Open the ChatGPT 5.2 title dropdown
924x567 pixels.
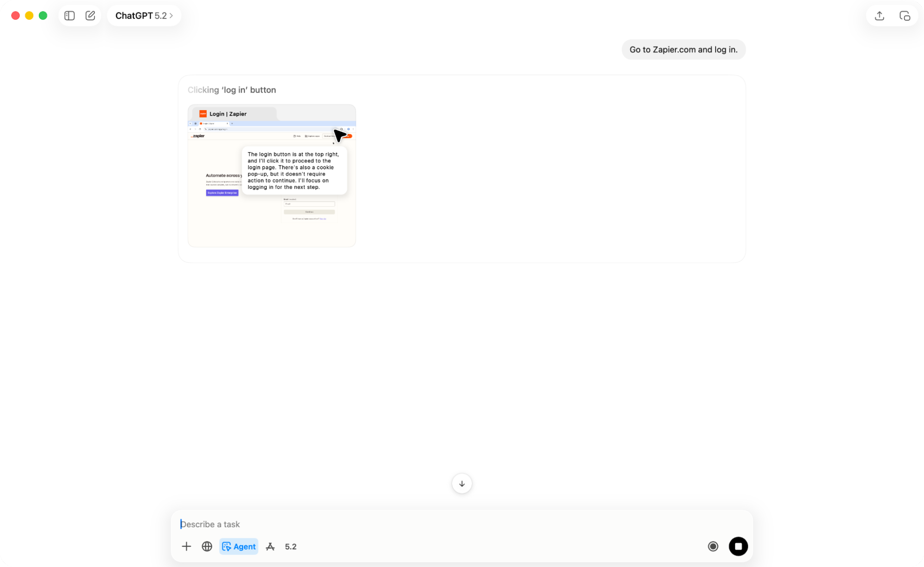(144, 15)
